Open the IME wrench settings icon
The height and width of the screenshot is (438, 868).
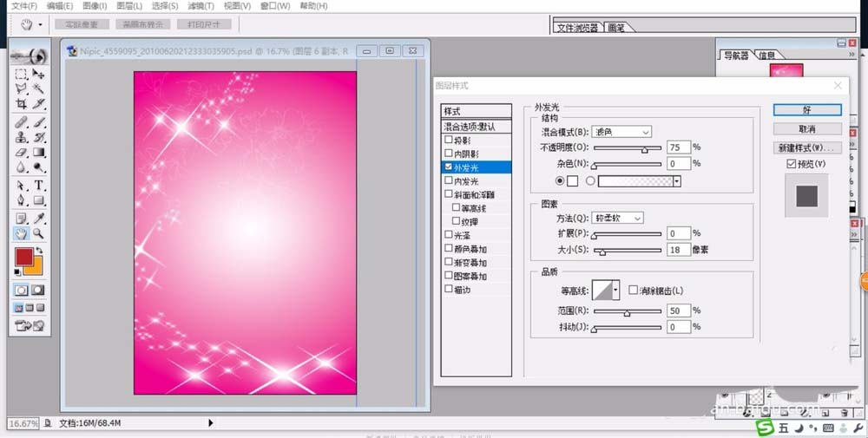pyautogui.click(x=858, y=428)
